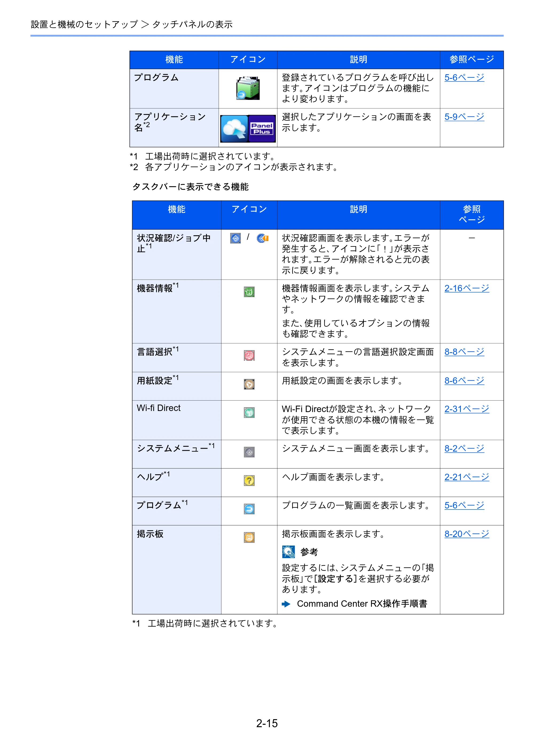This screenshot has height=756, width=534.
Task: Click the 参照ページ header in the top table
Action: click(x=472, y=60)
